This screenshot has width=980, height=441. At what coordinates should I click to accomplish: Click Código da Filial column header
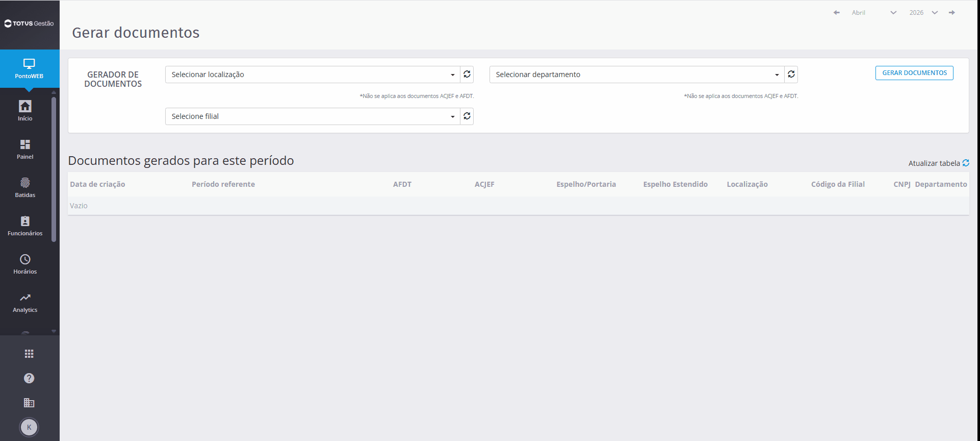[x=838, y=184]
